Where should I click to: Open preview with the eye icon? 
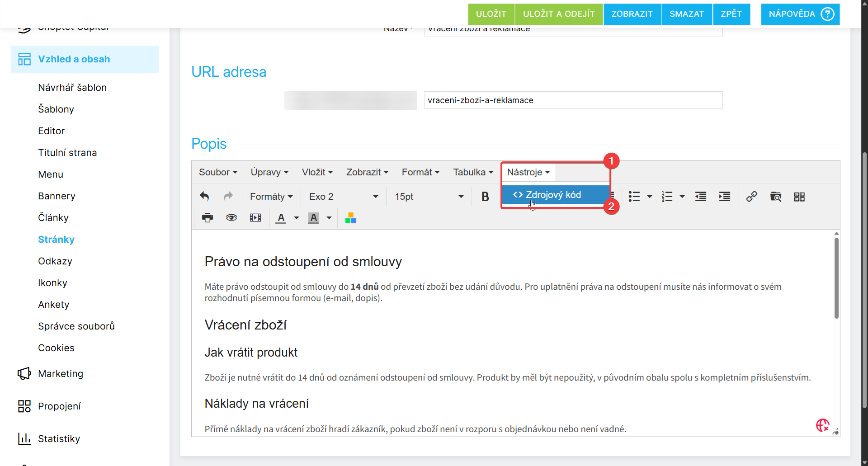click(x=231, y=218)
